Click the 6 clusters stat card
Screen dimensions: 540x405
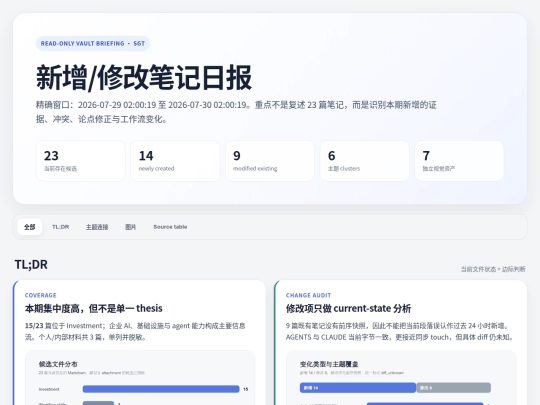pos(365,161)
